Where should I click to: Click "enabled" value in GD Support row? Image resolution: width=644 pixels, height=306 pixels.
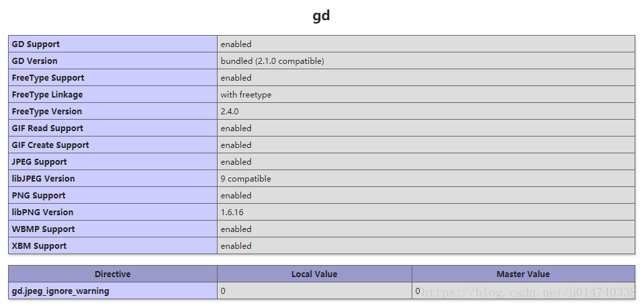coord(236,44)
